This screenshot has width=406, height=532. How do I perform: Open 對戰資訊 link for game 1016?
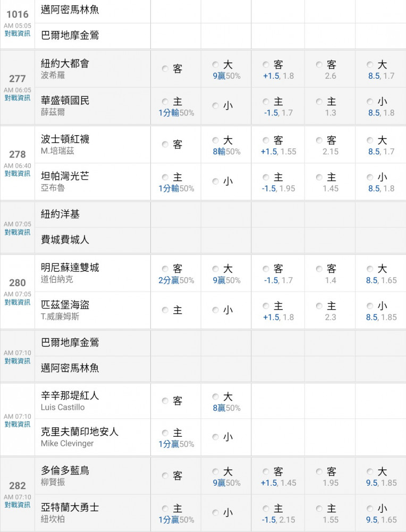pyautogui.click(x=18, y=34)
